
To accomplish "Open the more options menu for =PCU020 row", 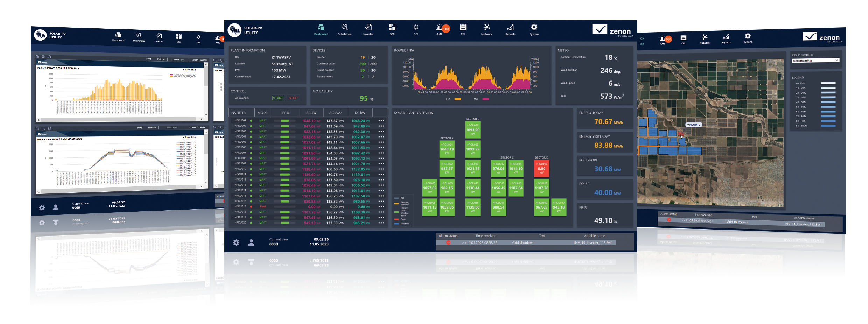I will (381, 223).
